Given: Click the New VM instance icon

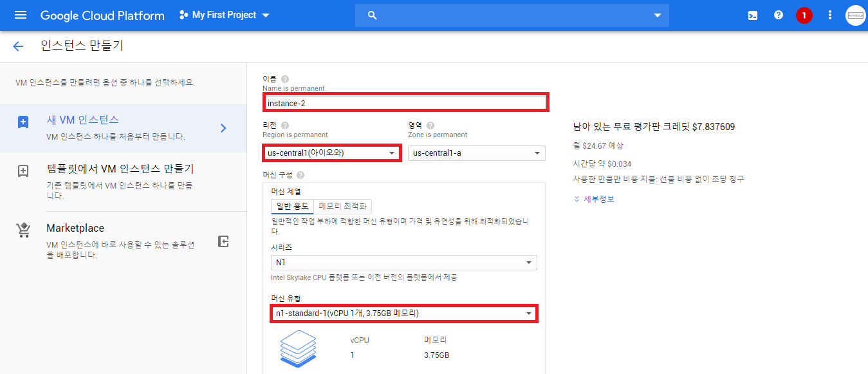Looking at the screenshot, I should click(23, 122).
